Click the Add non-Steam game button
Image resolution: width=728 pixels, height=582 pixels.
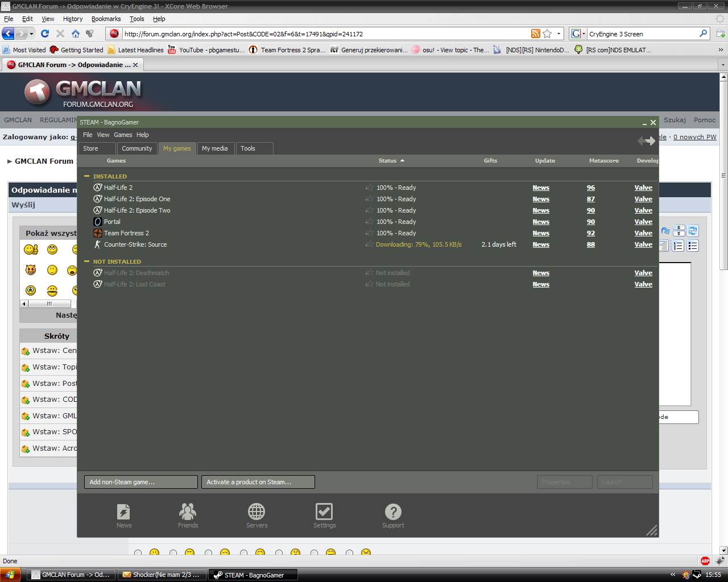(x=140, y=482)
